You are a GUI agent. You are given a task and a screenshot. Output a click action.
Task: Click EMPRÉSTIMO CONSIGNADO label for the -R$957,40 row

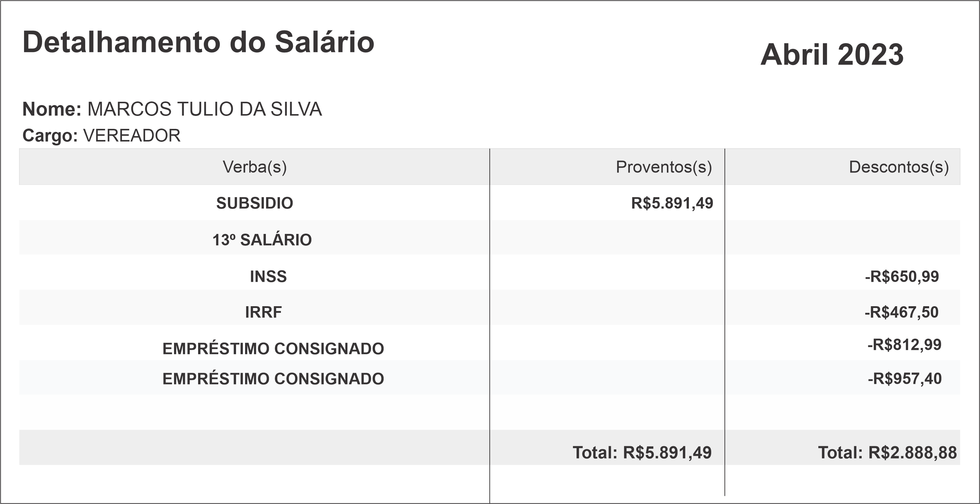273,379
